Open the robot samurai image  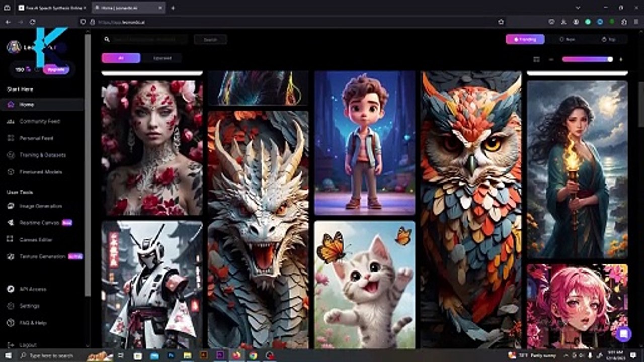(x=152, y=285)
